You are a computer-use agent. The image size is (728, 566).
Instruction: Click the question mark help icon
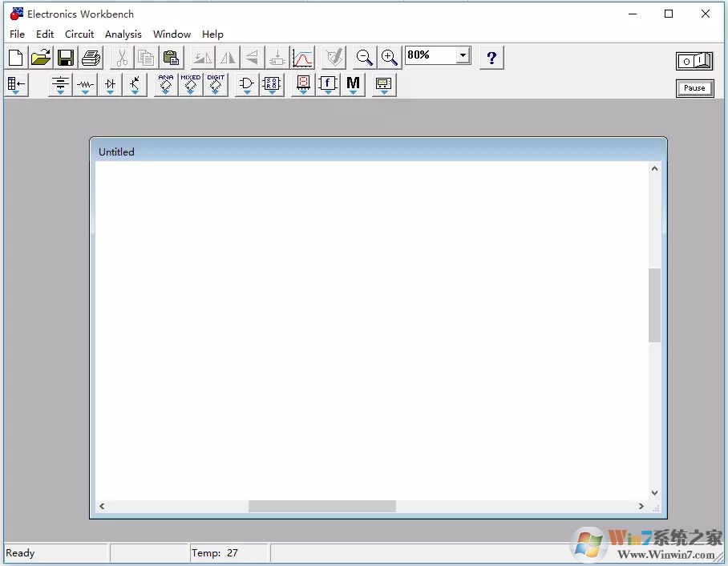[x=491, y=58]
